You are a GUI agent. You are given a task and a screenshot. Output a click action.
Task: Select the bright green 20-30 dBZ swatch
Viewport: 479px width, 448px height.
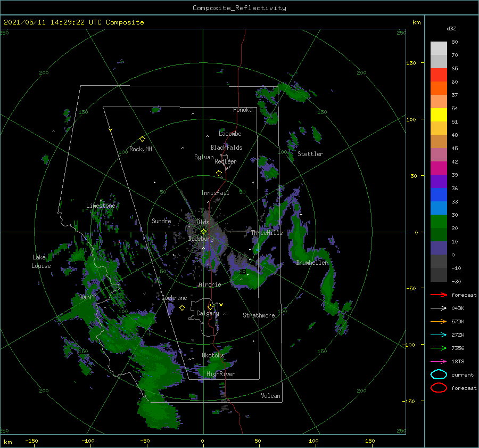pos(439,222)
